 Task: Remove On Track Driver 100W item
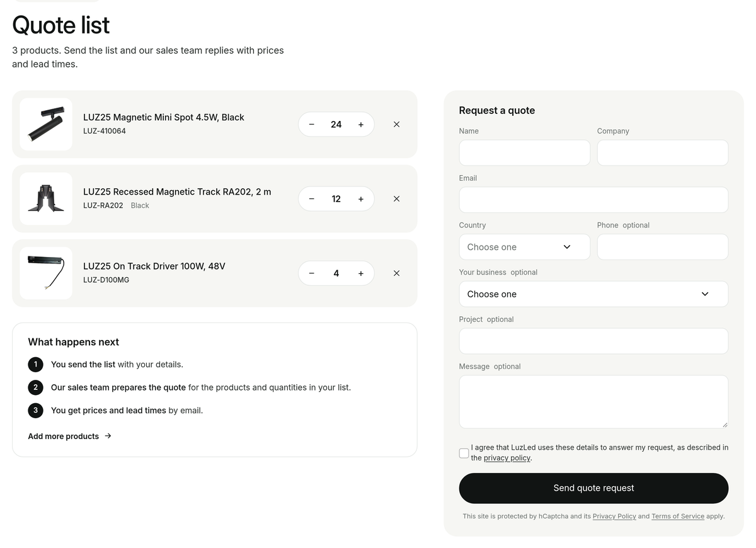396,273
